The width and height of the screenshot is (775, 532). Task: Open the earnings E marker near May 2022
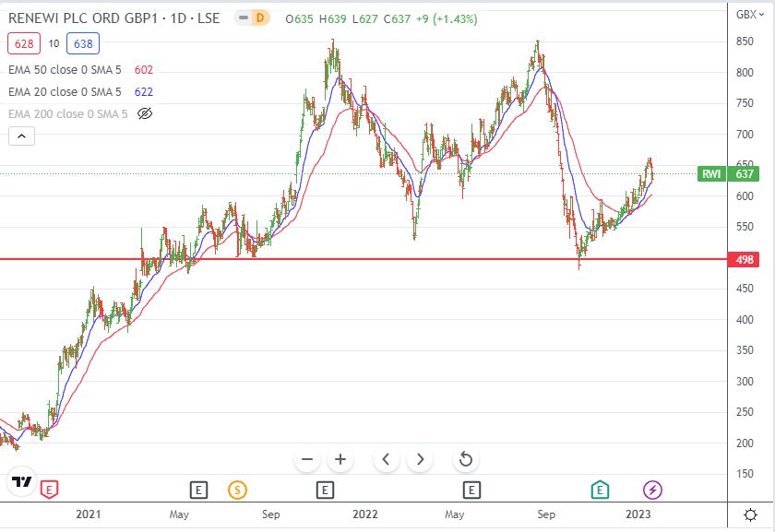pos(471,490)
